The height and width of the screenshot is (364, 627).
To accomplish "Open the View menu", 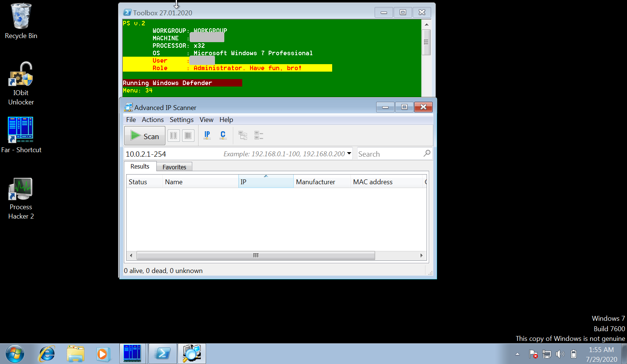I will (x=206, y=120).
